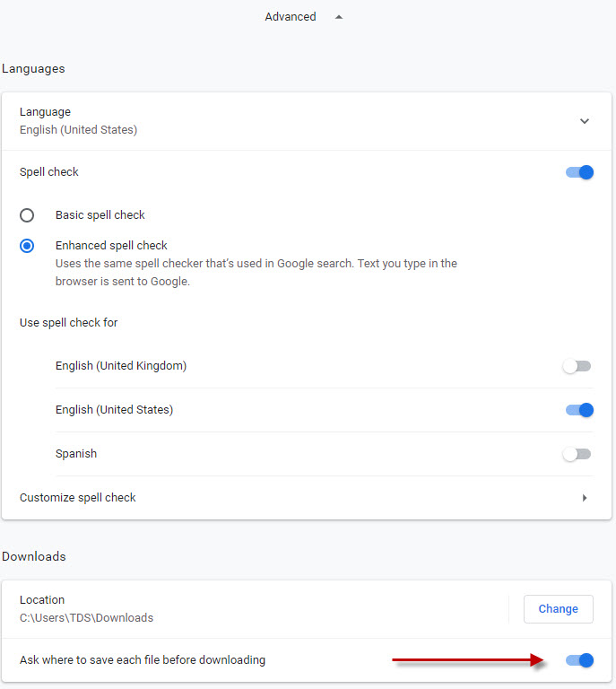This screenshot has width=616, height=689.
Task: Click the Basic spell check label
Action: pos(100,215)
